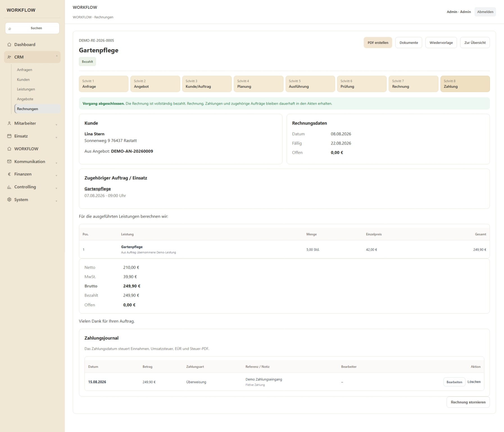This screenshot has height=432, width=504.
Task: Click the Fällig date 22.08.2026
Action: (x=341, y=143)
